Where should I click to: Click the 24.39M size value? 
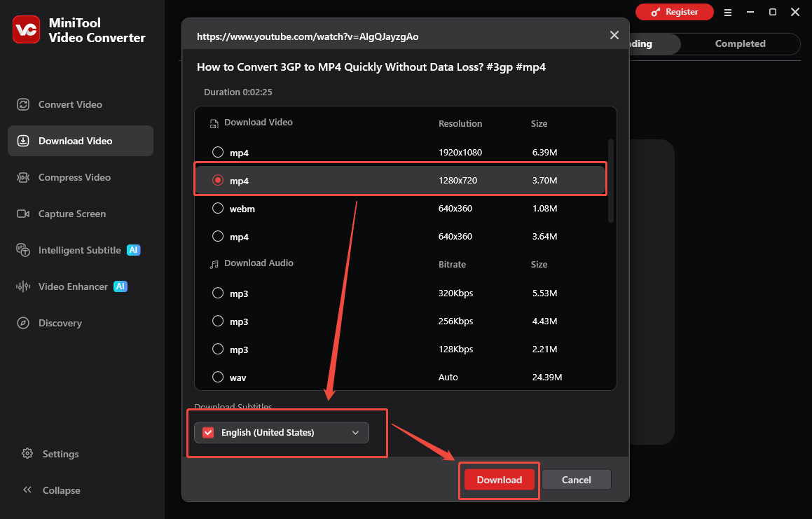click(547, 377)
